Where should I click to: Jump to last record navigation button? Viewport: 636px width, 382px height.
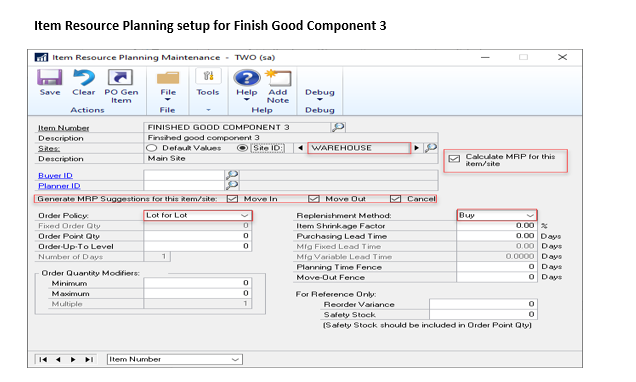point(89,359)
